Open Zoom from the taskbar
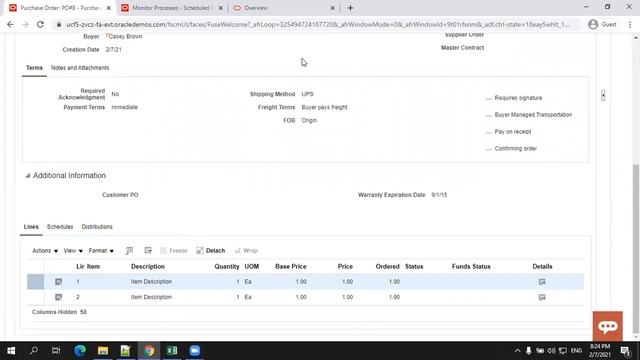This screenshot has width=640, height=360. (x=195, y=351)
